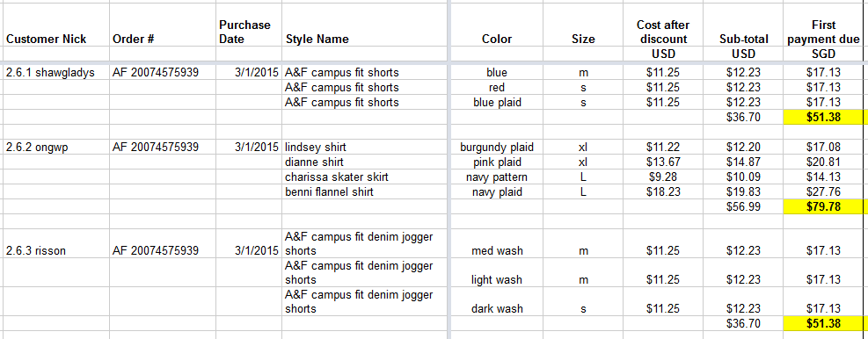Select the yellow $79.78 total cell

(x=822, y=207)
